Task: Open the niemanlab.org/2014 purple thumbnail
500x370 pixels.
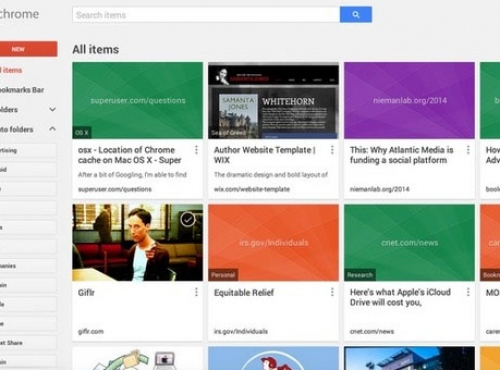Action: 410,100
